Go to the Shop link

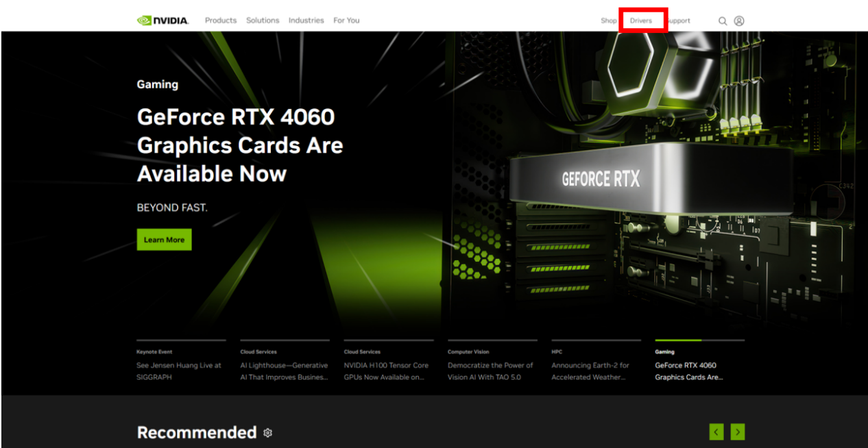coord(609,21)
